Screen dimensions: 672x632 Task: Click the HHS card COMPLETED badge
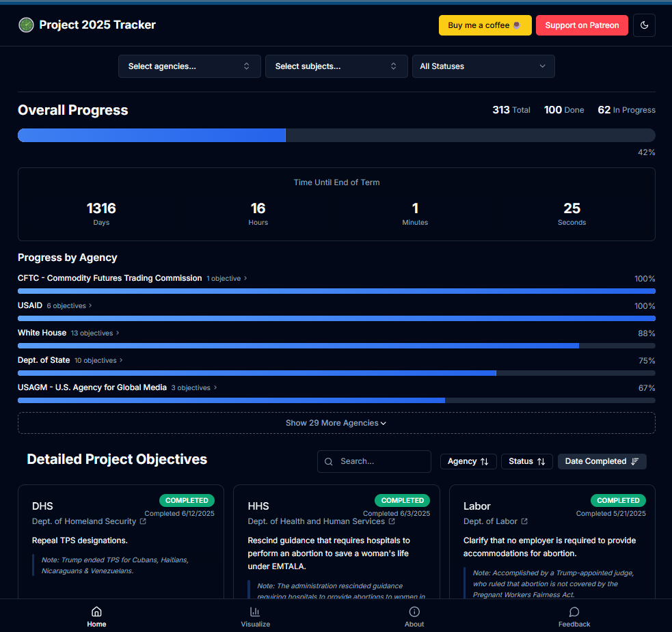pyautogui.click(x=403, y=500)
